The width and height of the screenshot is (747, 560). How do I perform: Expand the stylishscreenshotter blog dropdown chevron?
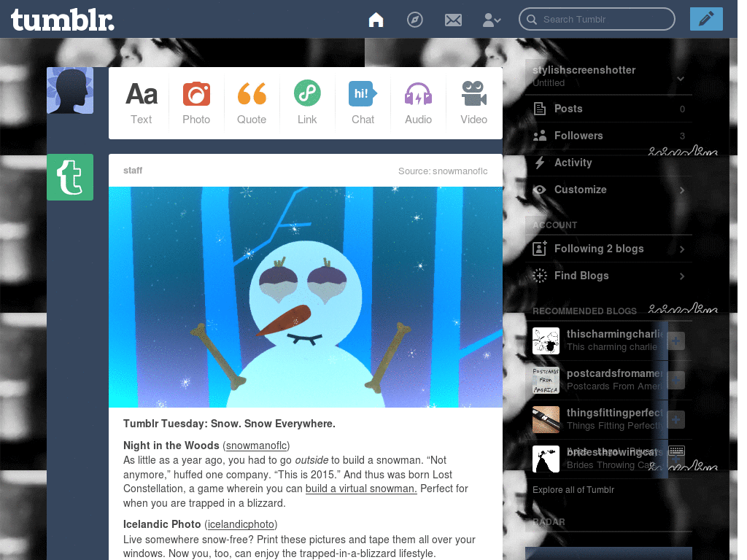click(x=681, y=79)
